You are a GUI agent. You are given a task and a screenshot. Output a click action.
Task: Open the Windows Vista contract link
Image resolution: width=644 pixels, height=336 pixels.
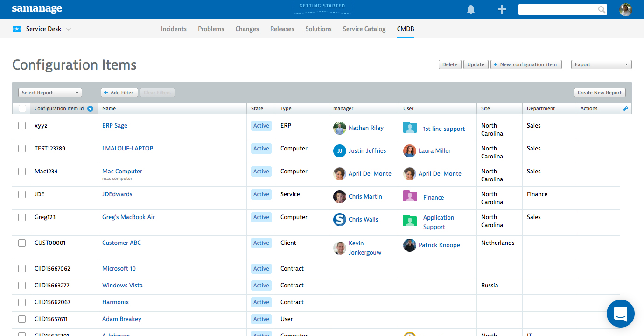pos(122,286)
